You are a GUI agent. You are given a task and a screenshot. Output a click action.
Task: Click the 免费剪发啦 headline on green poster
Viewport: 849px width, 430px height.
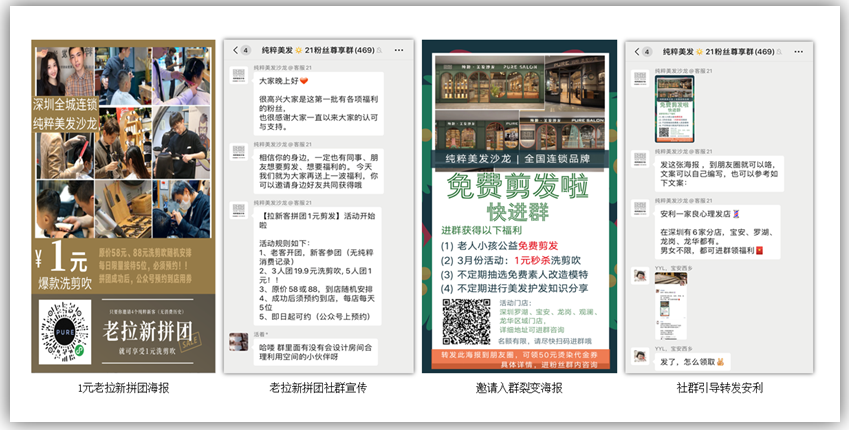517,186
